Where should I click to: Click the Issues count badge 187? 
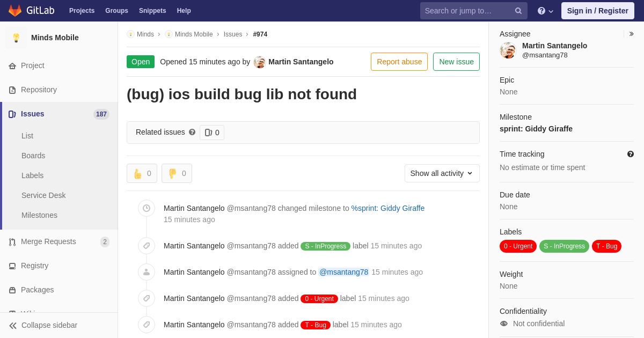pyautogui.click(x=101, y=114)
